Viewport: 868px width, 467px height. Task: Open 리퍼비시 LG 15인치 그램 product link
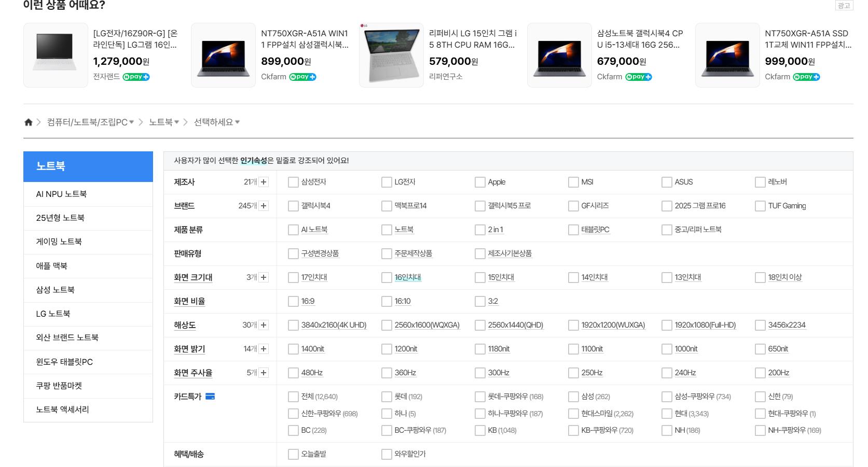[x=473, y=39]
